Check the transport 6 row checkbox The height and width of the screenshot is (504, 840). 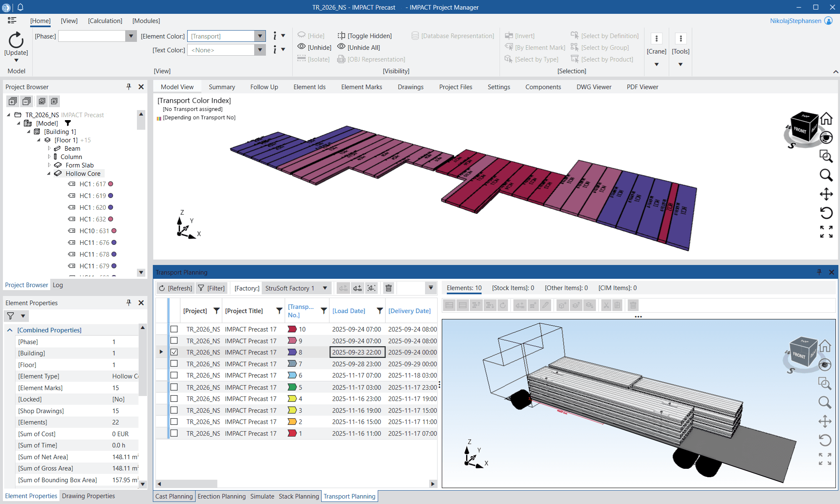tap(174, 375)
